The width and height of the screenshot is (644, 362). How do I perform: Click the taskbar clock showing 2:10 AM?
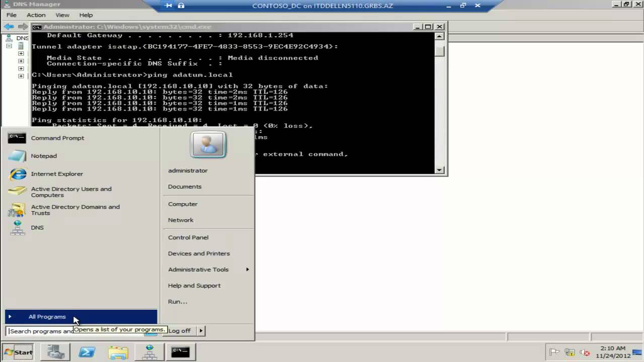pyautogui.click(x=613, y=352)
